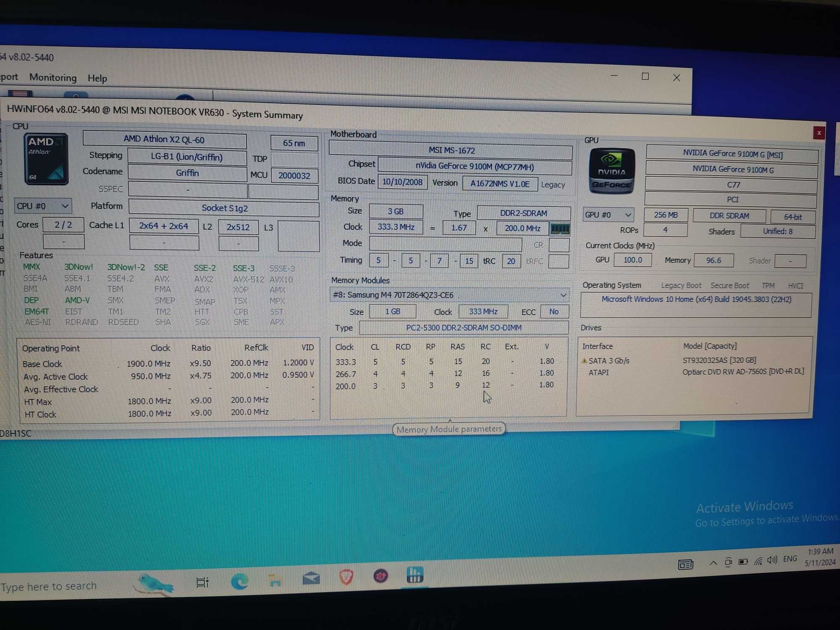This screenshot has height=630, width=840.
Task: Click the AMD-V feature label
Action: [77, 300]
